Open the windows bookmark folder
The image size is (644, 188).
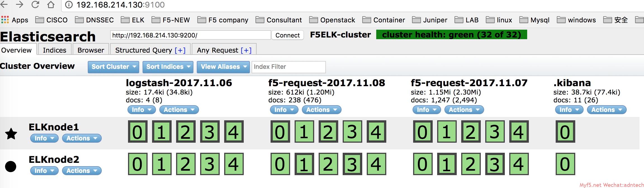(576, 20)
